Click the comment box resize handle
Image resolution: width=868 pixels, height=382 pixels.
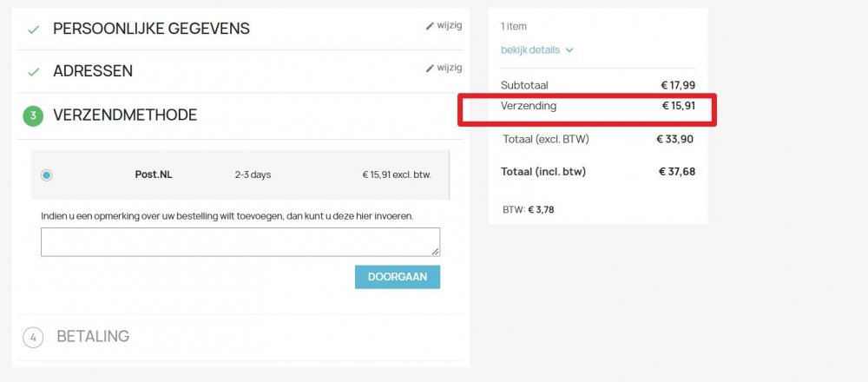coord(436,252)
